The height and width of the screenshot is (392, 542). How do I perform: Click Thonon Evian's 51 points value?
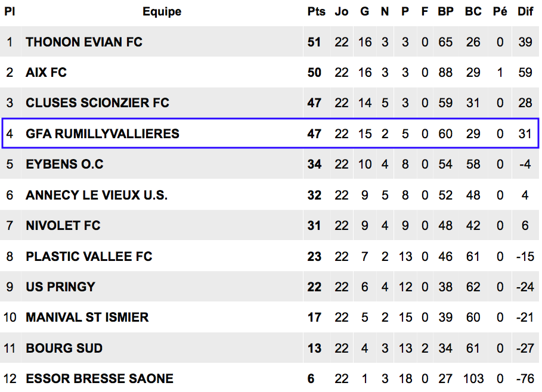314,42
